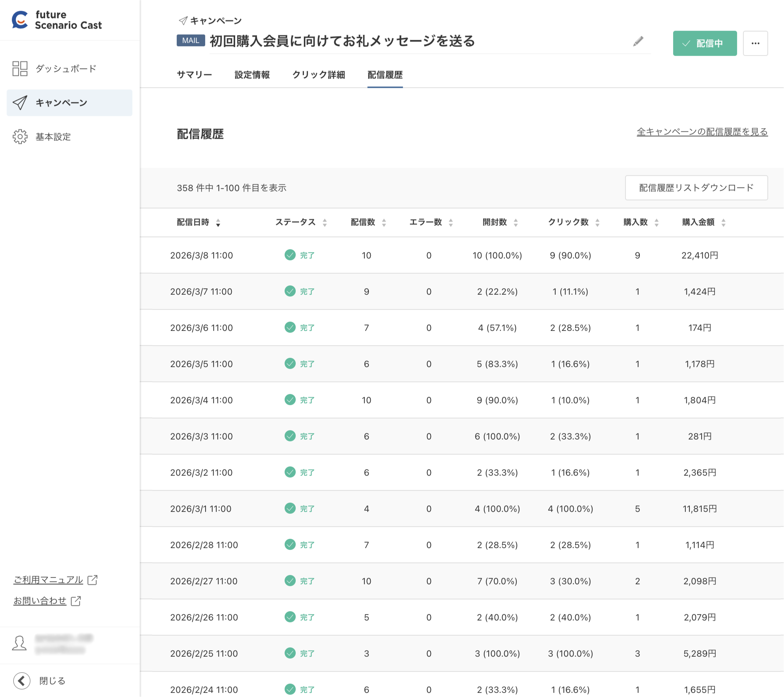Image resolution: width=784 pixels, height=697 pixels.
Task: Open ご利用マニュアル external link icon
Action: point(93,580)
